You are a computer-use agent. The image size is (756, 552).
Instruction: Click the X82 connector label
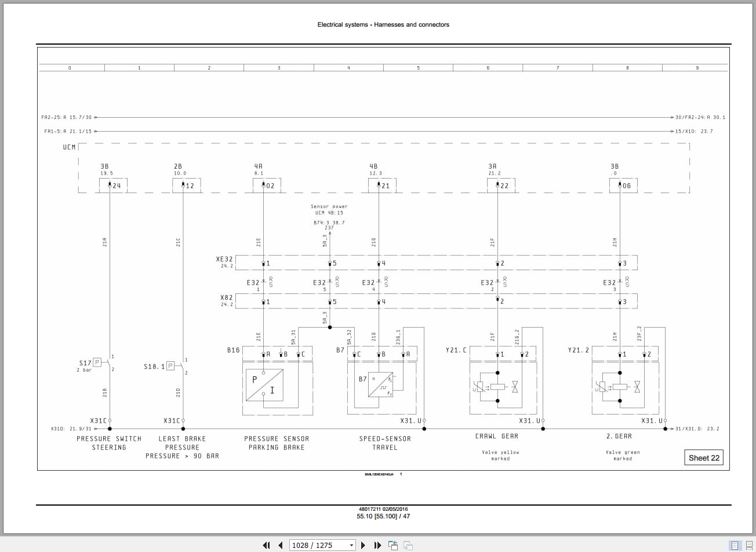pos(226,297)
